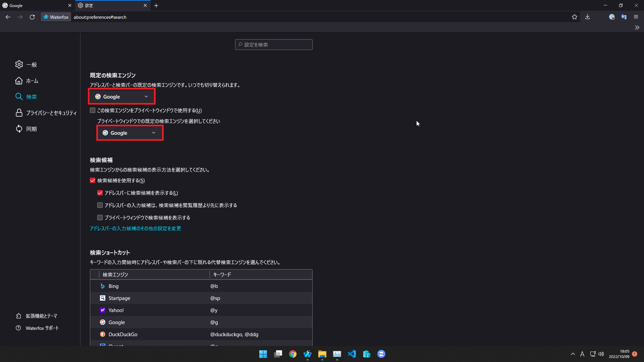
Task: Open ホーム settings category
Action: coord(27,81)
